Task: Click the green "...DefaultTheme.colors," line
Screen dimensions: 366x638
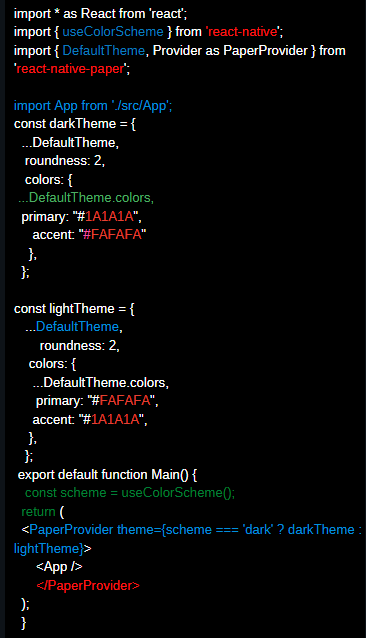Action: [86, 198]
